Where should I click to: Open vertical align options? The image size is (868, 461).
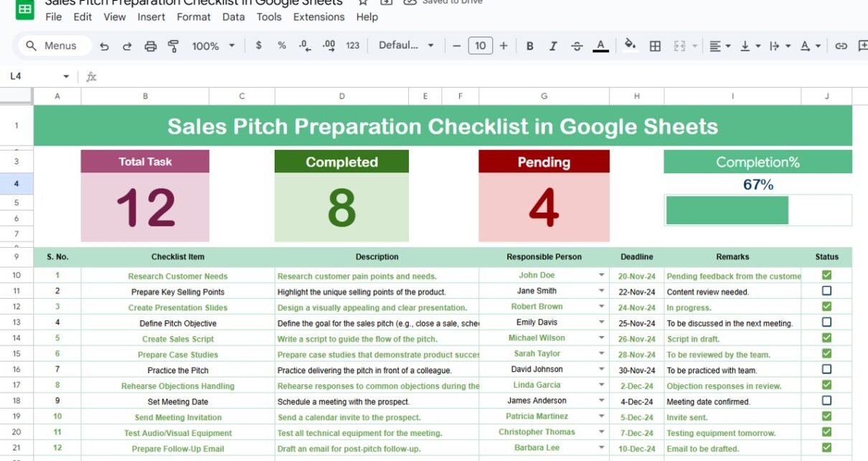(750, 46)
